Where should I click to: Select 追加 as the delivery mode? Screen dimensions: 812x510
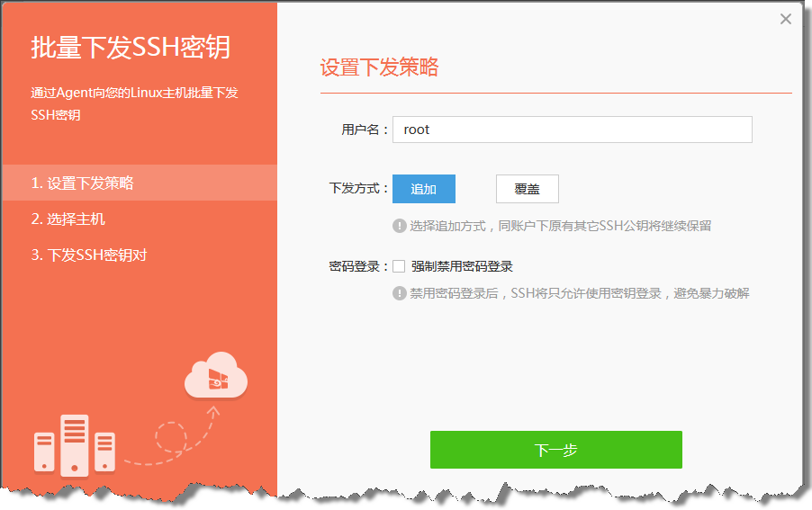coord(424,189)
